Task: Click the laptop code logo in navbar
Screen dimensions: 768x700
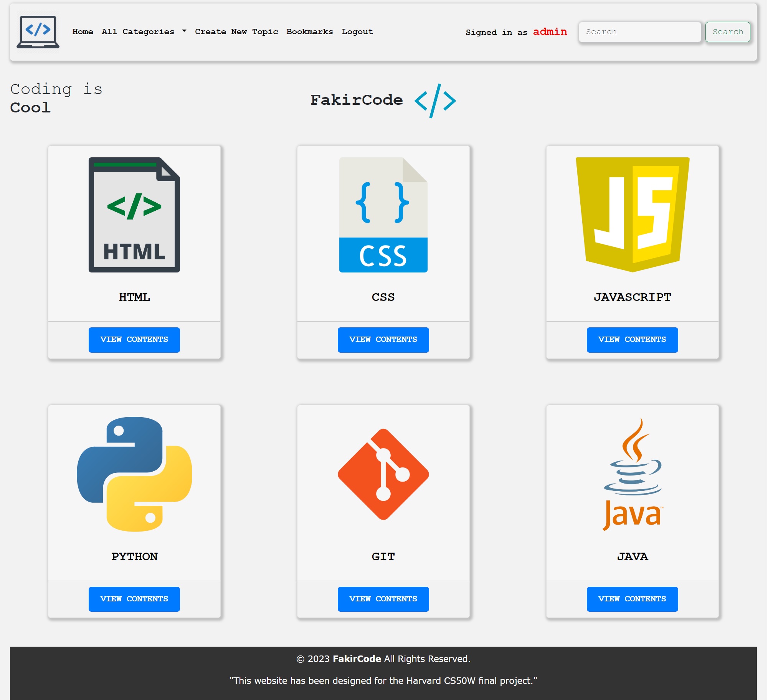Action: click(38, 32)
